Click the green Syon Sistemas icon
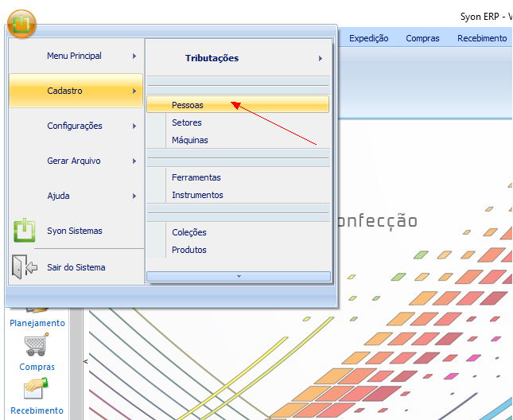The height and width of the screenshot is (420, 513). pos(24,231)
